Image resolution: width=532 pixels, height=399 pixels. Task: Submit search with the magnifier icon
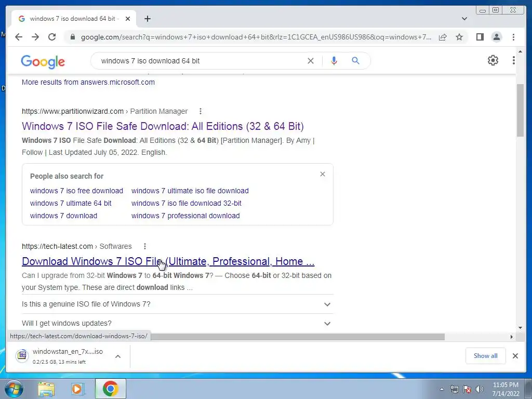click(x=355, y=61)
